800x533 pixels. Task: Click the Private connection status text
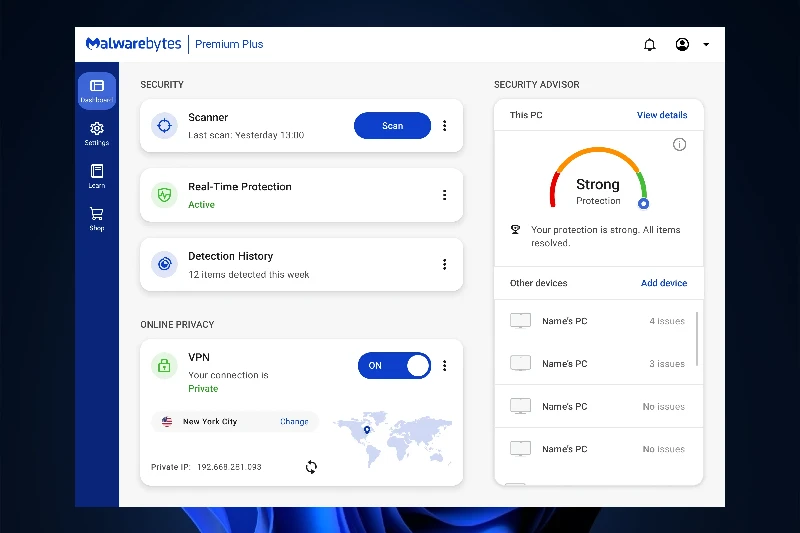pyautogui.click(x=203, y=389)
